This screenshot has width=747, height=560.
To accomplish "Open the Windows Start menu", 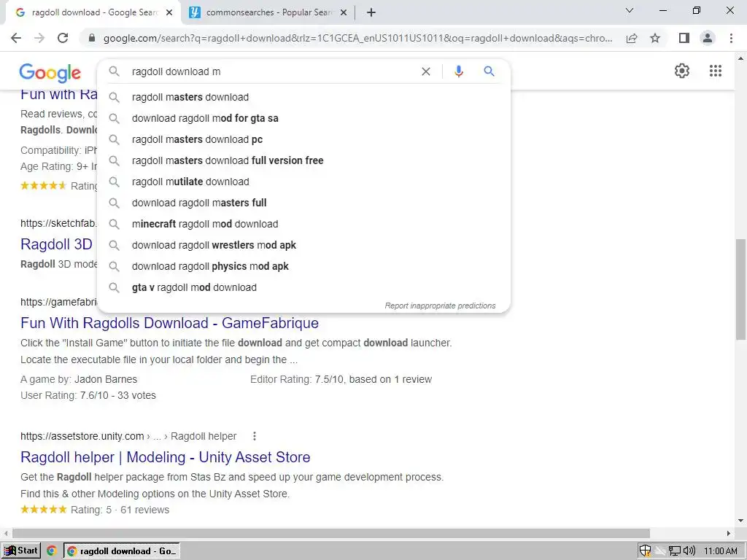I will coord(21,551).
